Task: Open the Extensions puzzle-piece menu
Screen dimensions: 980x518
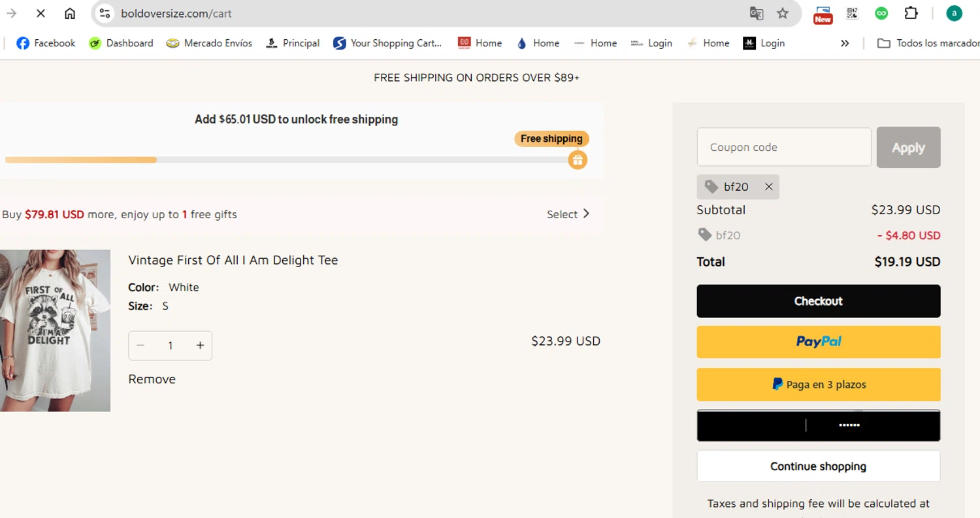Action: click(x=911, y=13)
